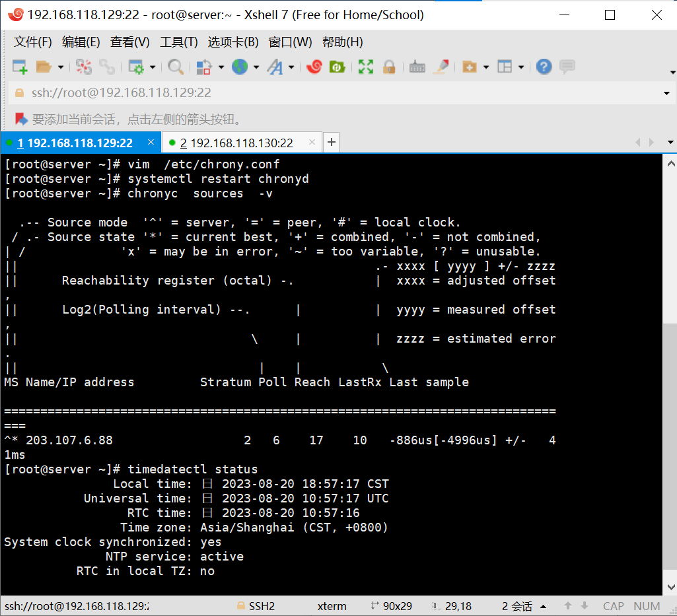Open the 帮助(H) menu
Viewport: 677px width, 616px height.
(342, 42)
